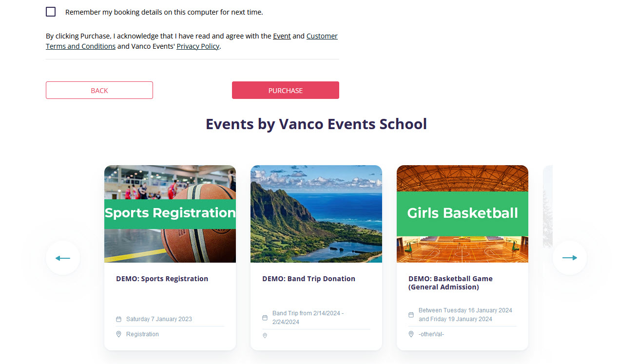The width and height of the screenshot is (617, 364).
Task: Open the Band Trip Donation island image
Action: (x=316, y=213)
